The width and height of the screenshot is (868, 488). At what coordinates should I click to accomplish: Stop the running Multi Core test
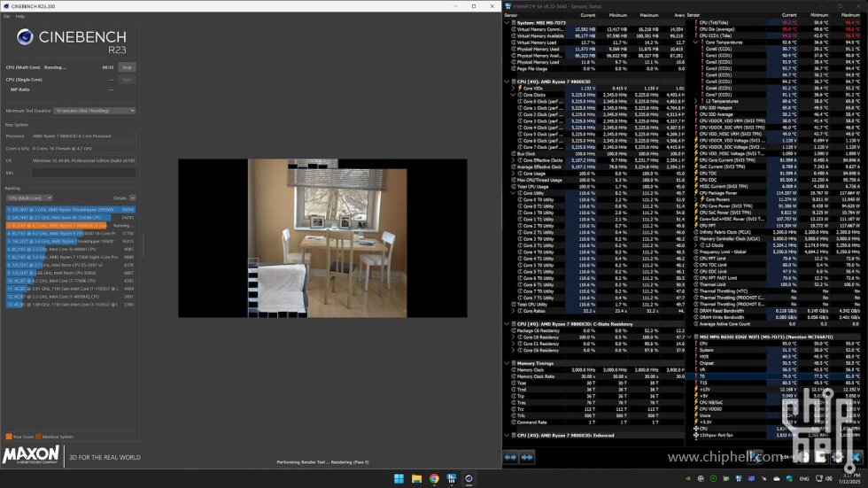127,67
